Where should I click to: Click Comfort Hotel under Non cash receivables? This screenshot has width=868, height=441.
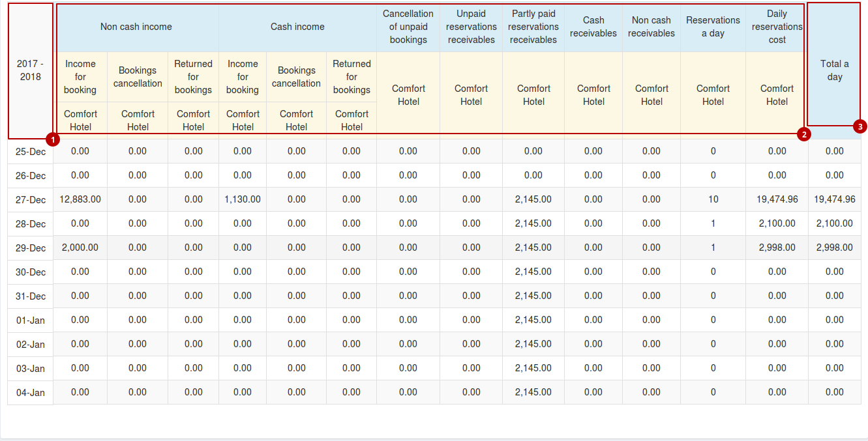coord(651,95)
